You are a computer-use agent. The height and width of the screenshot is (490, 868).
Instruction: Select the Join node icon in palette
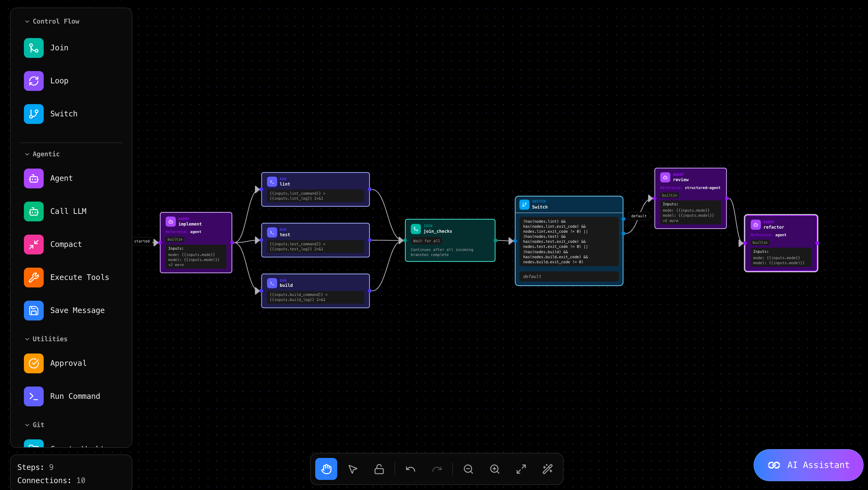(34, 48)
